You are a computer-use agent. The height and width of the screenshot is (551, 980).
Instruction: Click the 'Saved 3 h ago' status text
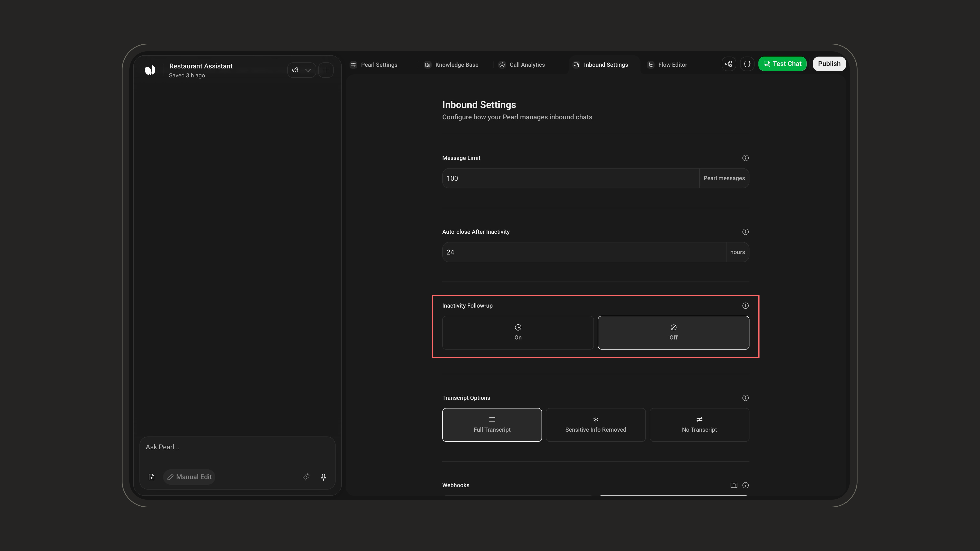187,76
